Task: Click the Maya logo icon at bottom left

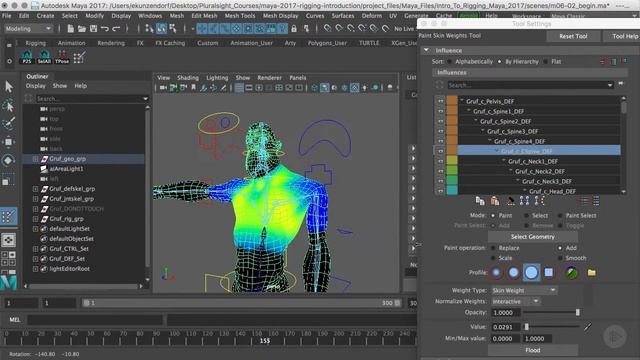Action: tap(9, 283)
